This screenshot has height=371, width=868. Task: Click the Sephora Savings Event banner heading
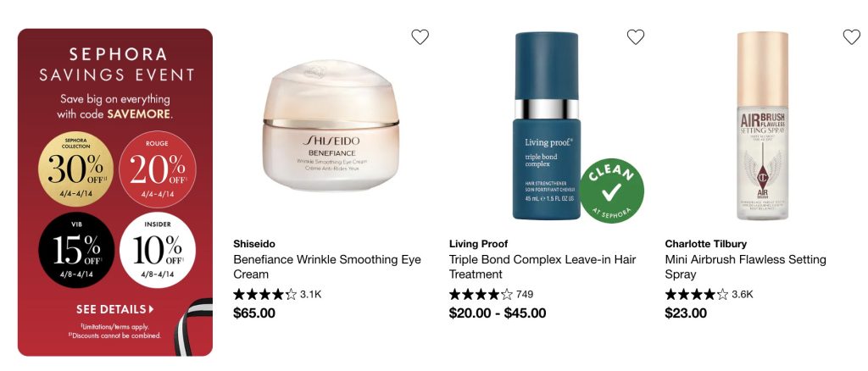[x=117, y=64]
